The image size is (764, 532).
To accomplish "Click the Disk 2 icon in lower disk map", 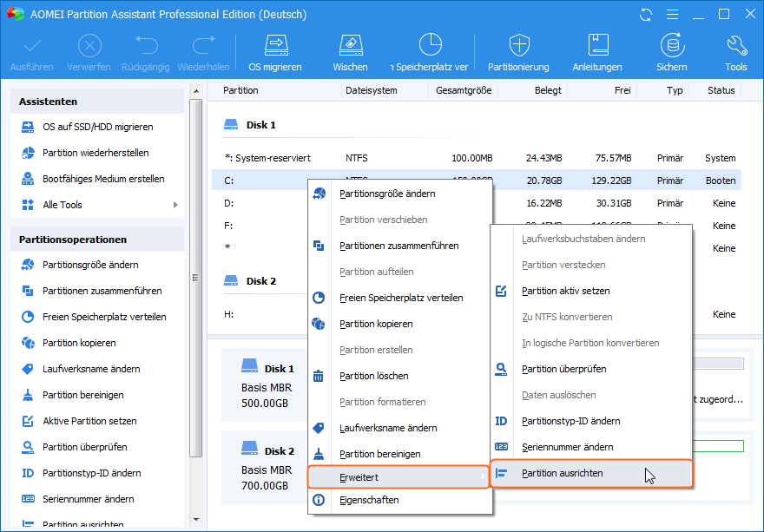I will coord(249,448).
